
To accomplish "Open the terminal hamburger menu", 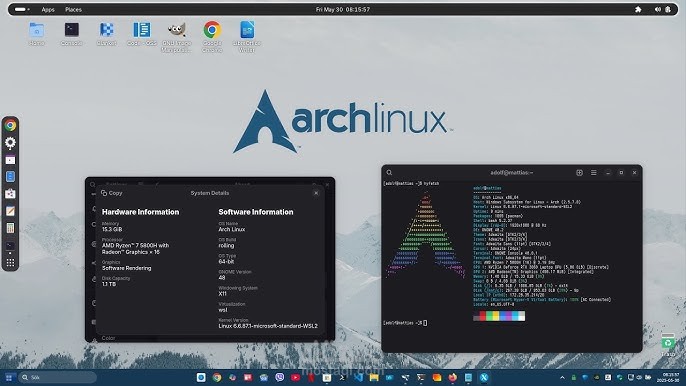I will coord(594,173).
